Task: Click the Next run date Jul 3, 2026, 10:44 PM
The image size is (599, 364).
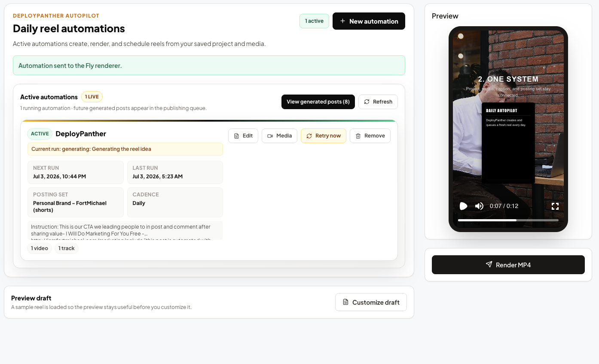Action: tap(59, 177)
